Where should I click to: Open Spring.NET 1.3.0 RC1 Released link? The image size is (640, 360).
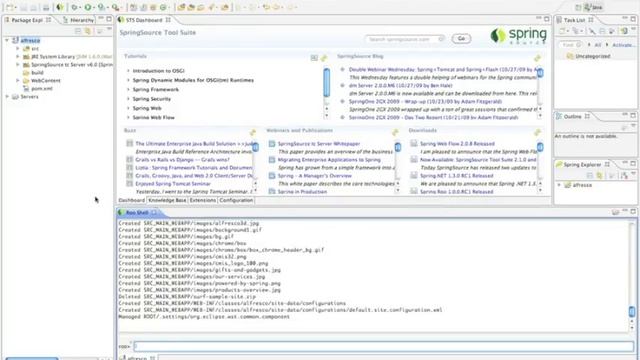click(456, 176)
